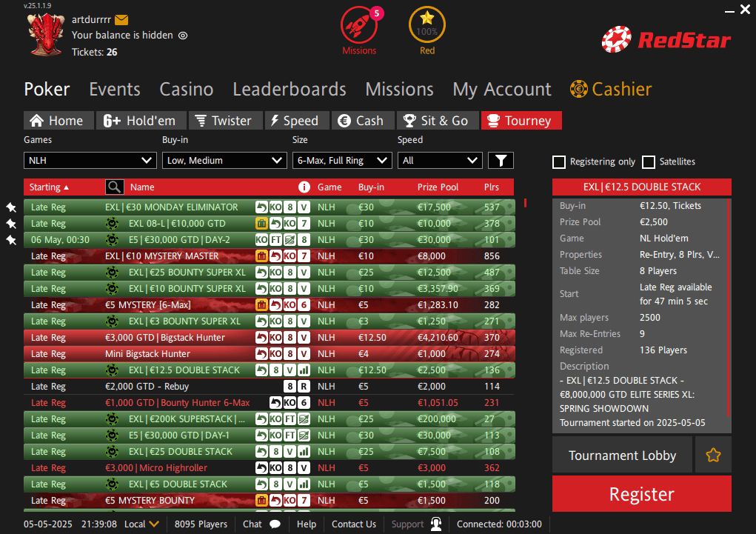Click the Support headset icon

click(436, 524)
